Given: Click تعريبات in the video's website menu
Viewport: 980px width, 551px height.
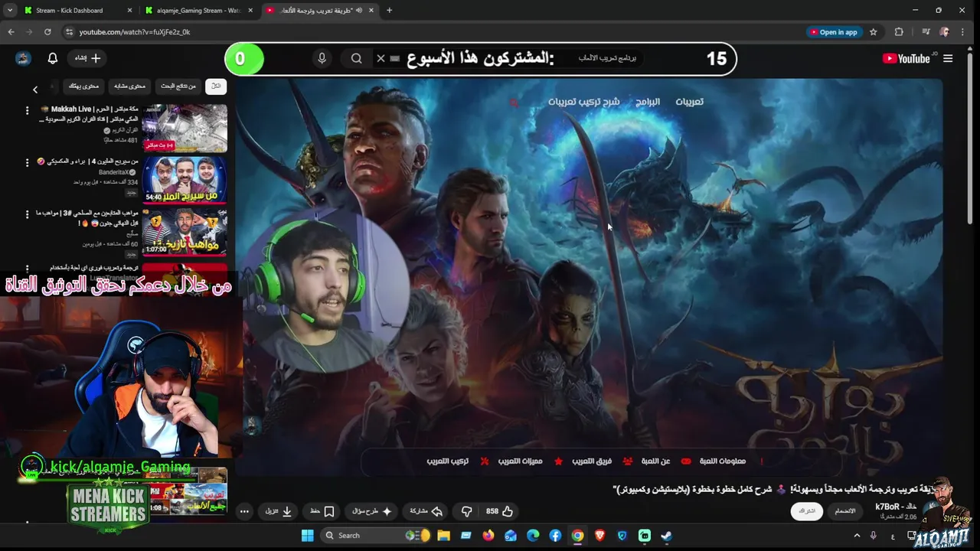Looking at the screenshot, I should point(689,102).
